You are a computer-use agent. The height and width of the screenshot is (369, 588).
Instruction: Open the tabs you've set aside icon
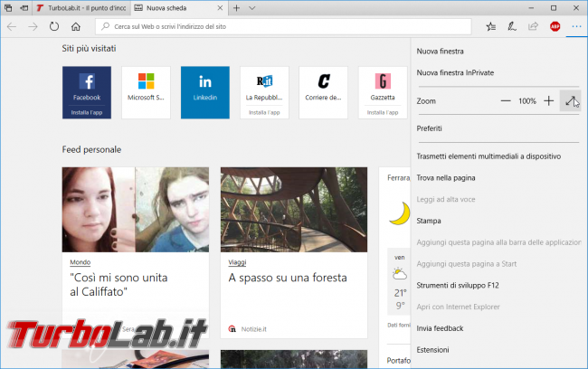click(x=8, y=8)
